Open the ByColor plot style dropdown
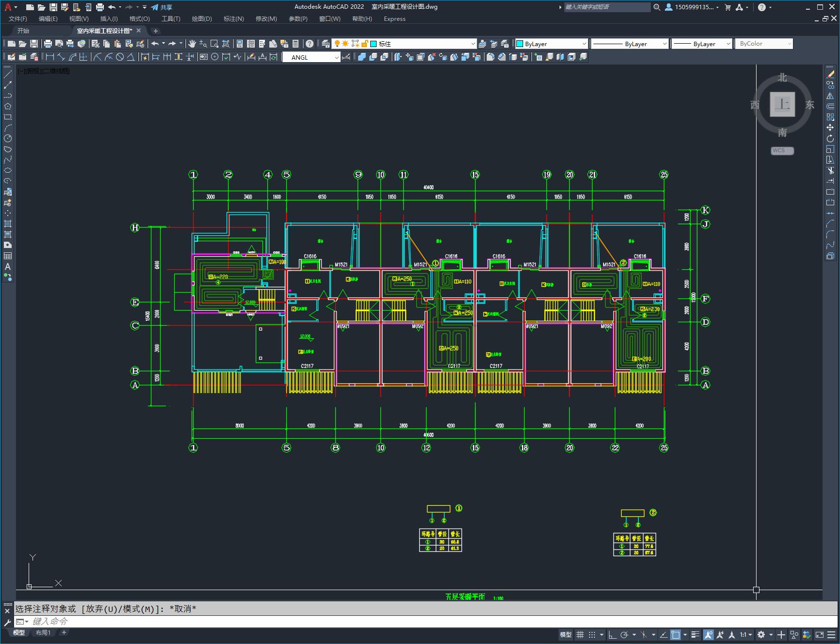The height and width of the screenshot is (644, 840). click(764, 44)
